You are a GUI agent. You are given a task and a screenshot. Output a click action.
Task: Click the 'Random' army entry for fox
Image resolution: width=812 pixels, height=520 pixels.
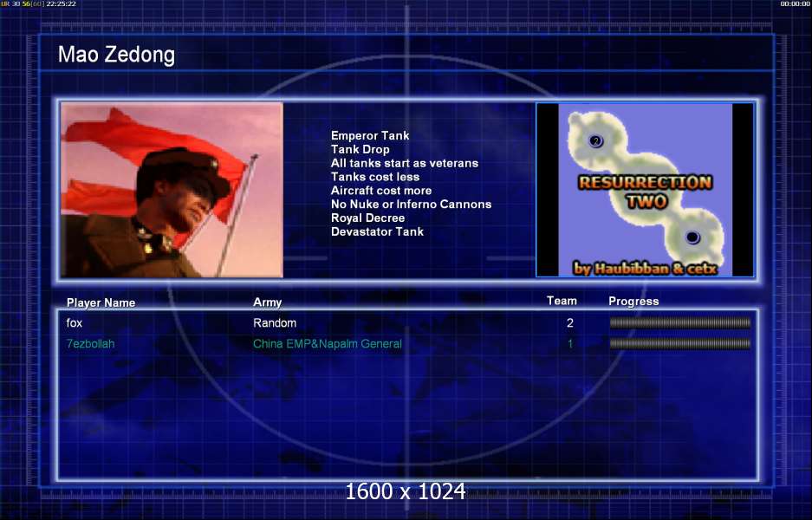coord(275,322)
